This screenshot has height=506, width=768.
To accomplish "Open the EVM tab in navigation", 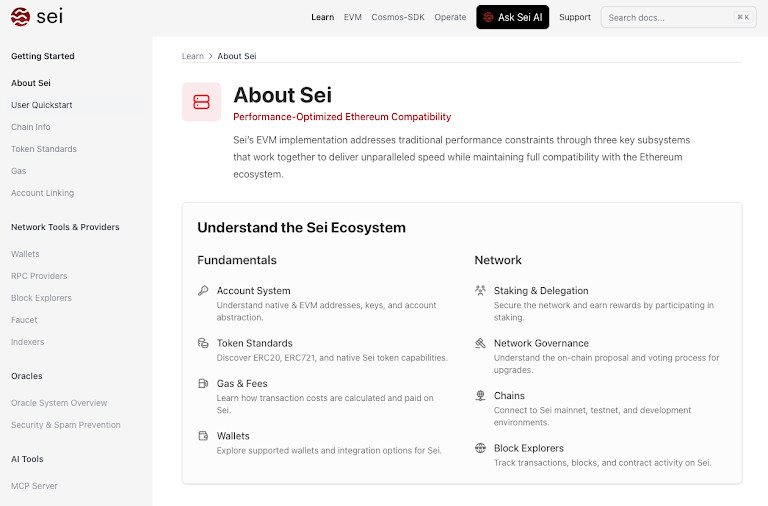I will coord(353,17).
